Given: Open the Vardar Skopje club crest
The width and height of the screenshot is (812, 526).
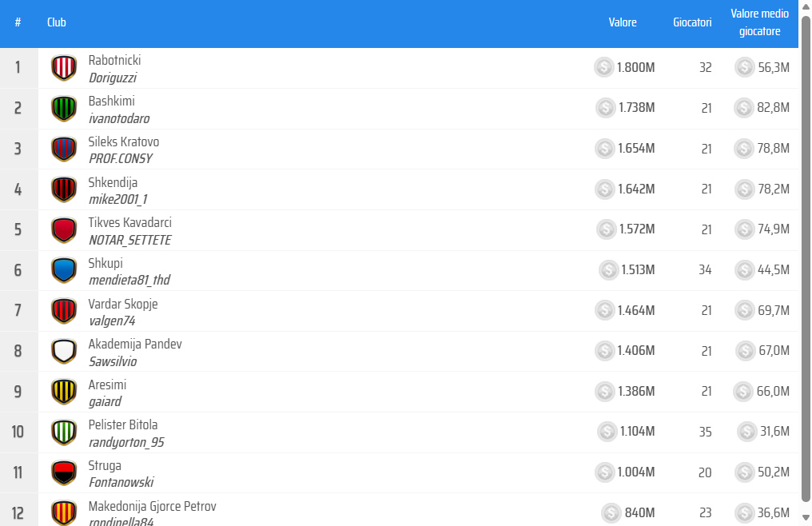Looking at the screenshot, I should point(64,311).
